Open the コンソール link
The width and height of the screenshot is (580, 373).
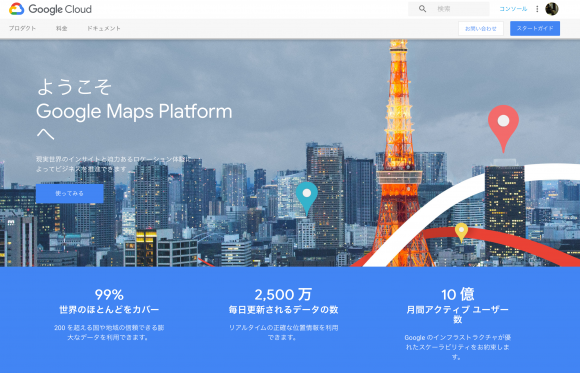click(513, 9)
